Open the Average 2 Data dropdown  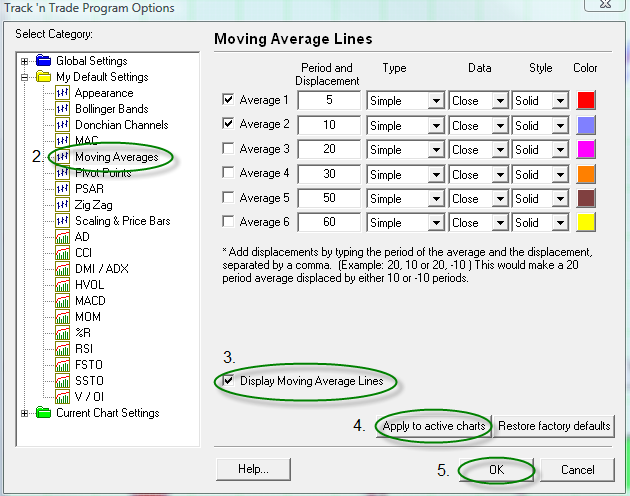tap(500, 125)
